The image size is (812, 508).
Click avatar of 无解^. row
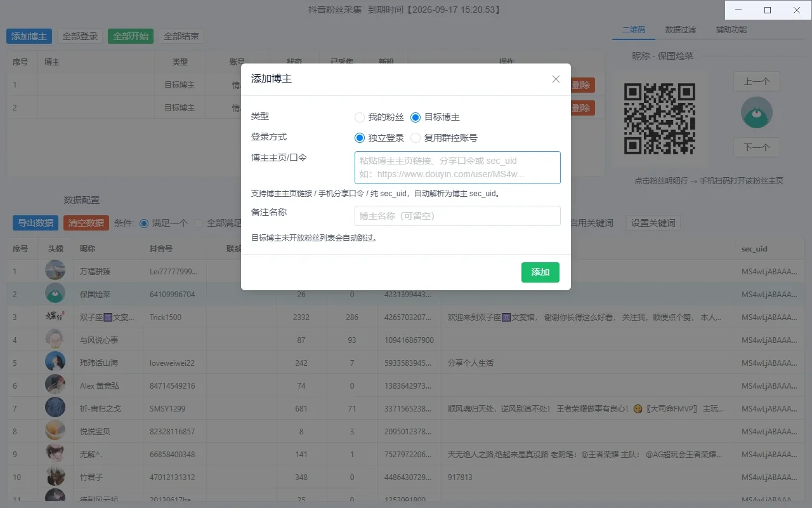coord(55,453)
